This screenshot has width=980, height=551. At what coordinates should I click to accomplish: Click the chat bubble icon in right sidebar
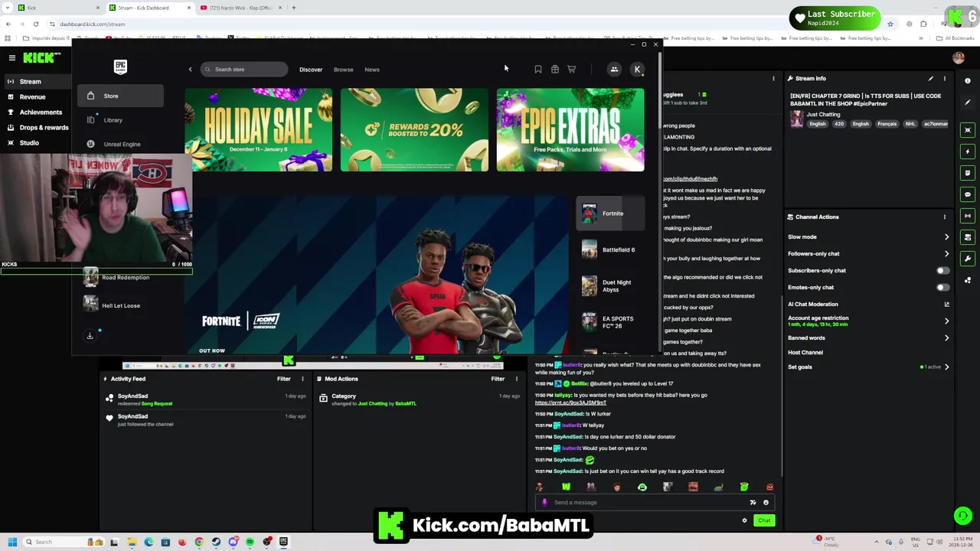pyautogui.click(x=968, y=194)
